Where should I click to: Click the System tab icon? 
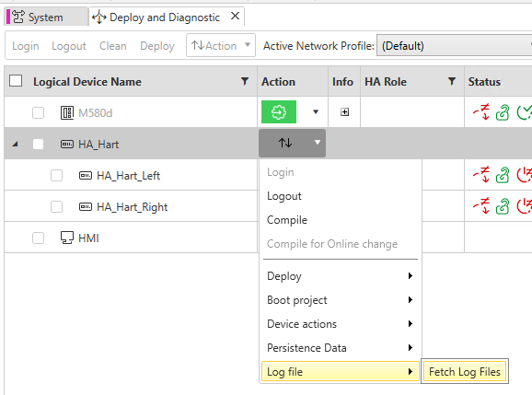click(18, 17)
